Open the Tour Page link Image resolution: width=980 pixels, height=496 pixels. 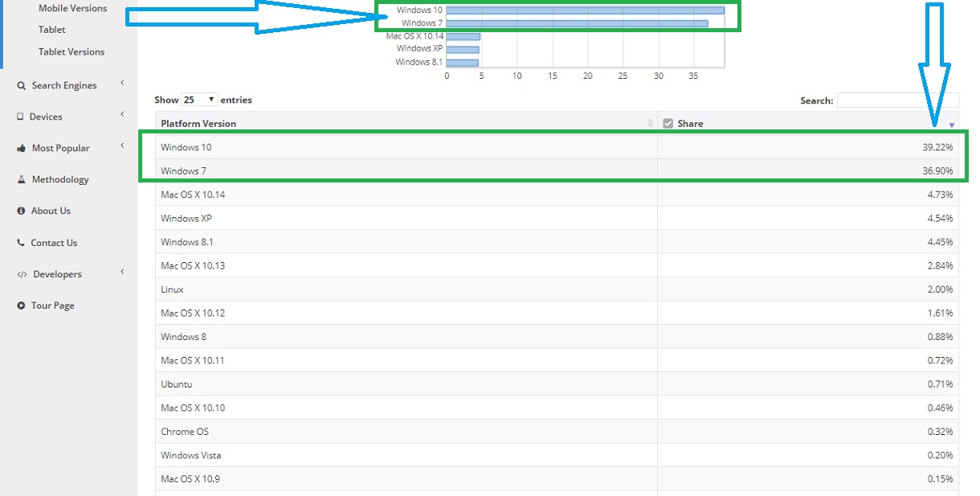click(x=53, y=305)
